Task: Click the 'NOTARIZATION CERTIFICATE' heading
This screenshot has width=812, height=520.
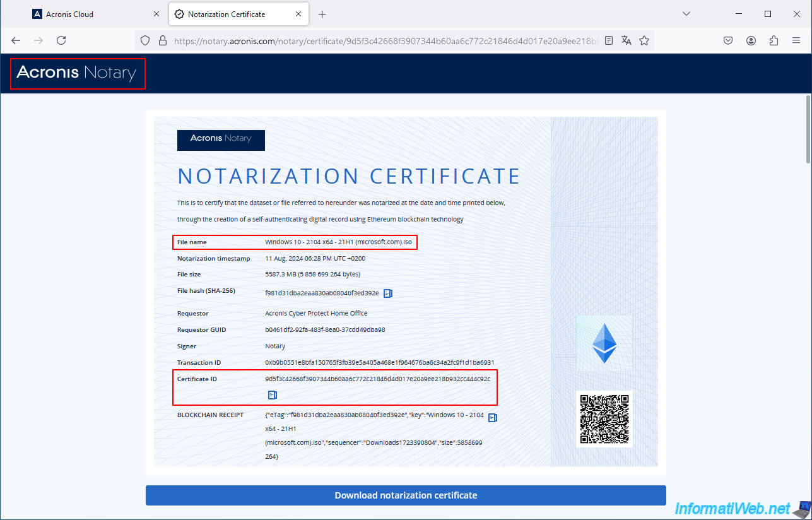Action: [x=349, y=176]
